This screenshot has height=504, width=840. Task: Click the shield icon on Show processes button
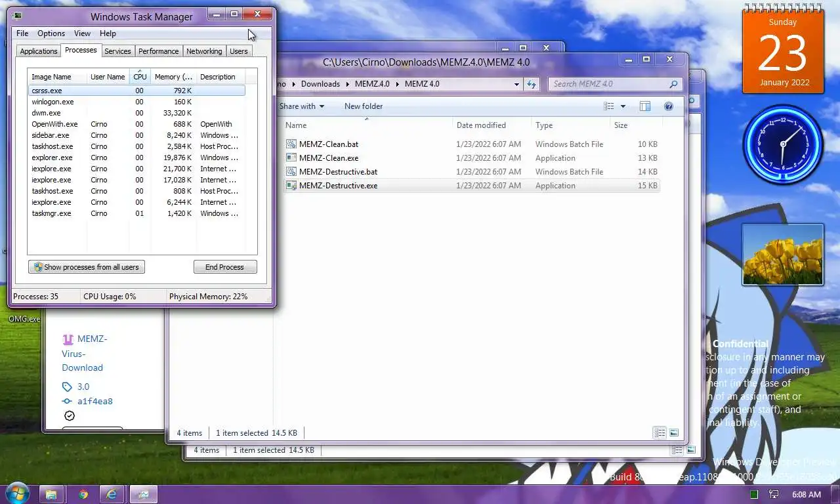click(38, 267)
